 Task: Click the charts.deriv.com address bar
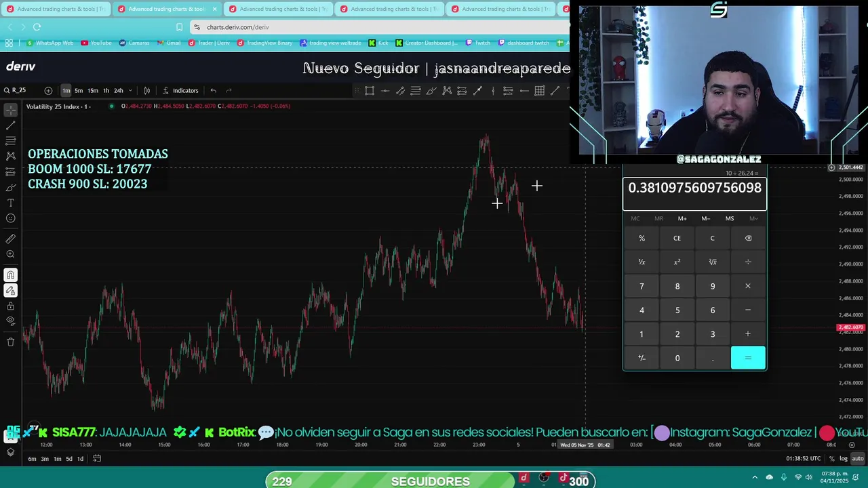pos(380,27)
